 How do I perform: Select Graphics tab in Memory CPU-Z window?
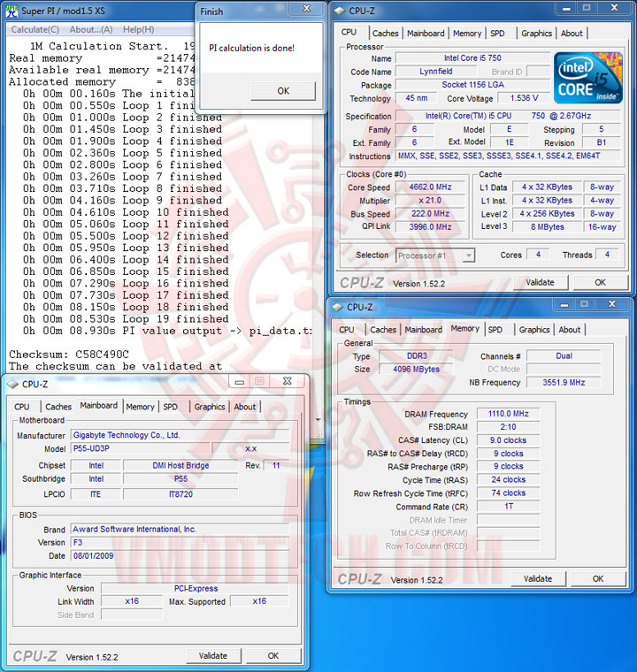[534, 330]
